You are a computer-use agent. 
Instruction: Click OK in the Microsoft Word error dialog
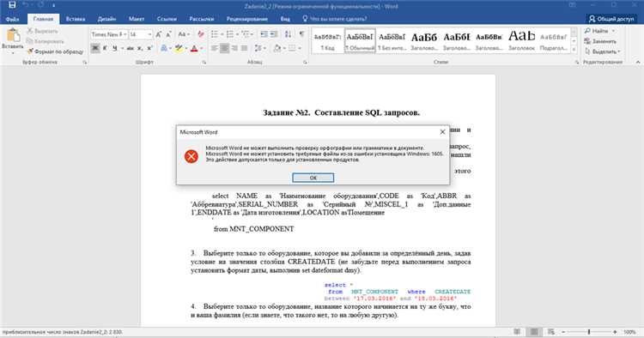pyautogui.click(x=313, y=178)
